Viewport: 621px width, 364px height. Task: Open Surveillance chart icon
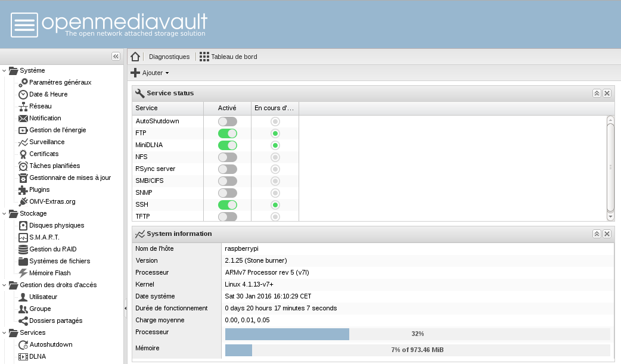coord(23,142)
